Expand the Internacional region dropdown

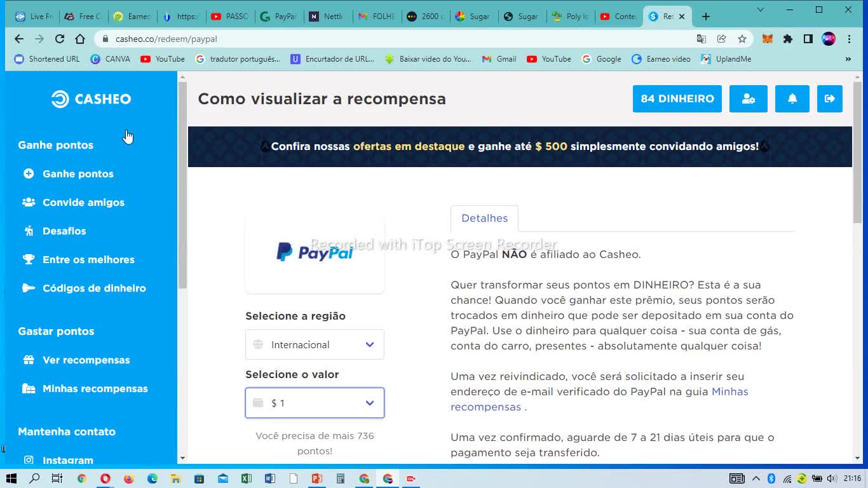point(315,344)
